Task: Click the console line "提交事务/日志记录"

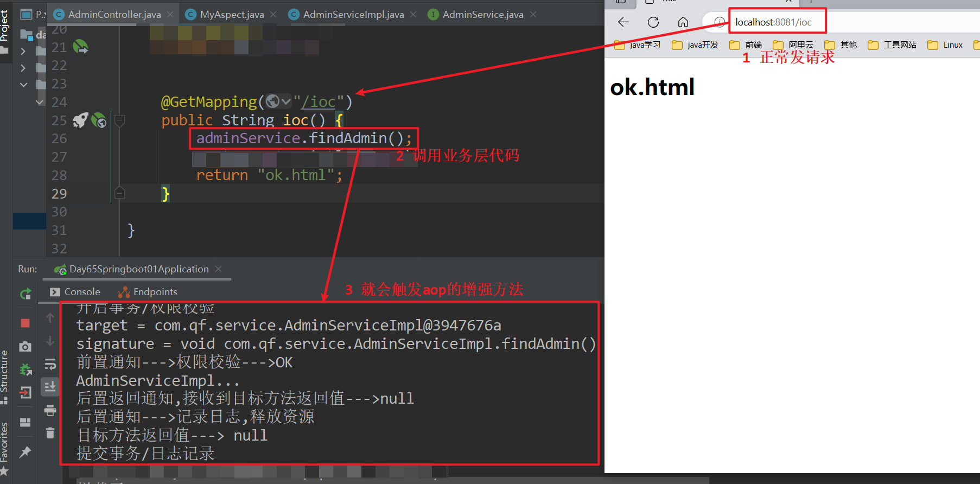Action: (x=145, y=454)
